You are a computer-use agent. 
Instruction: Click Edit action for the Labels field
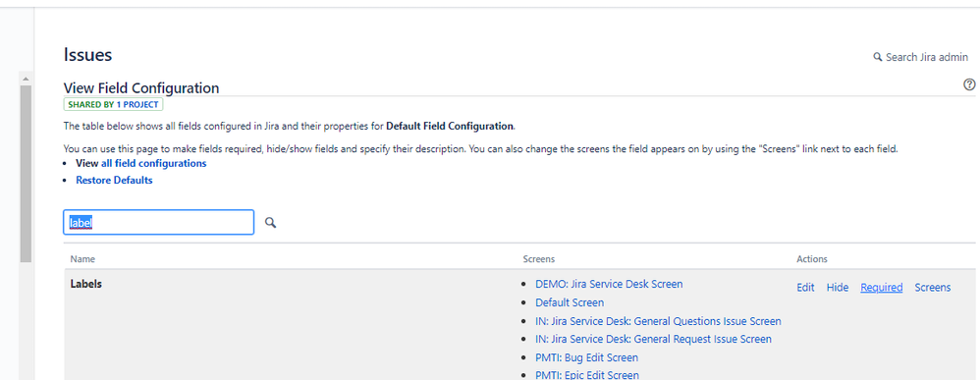805,288
